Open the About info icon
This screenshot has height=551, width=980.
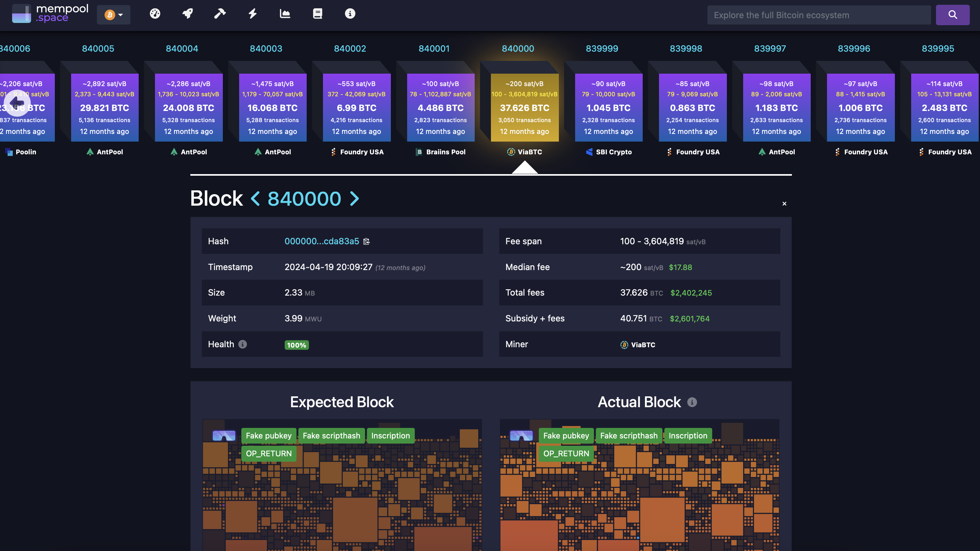pos(350,14)
